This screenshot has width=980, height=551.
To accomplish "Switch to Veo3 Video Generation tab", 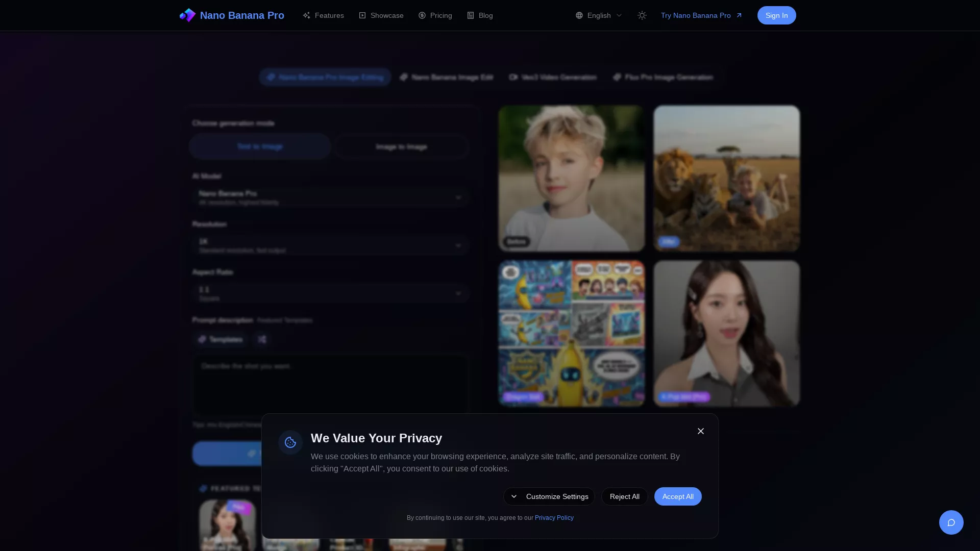I will pyautogui.click(x=553, y=77).
